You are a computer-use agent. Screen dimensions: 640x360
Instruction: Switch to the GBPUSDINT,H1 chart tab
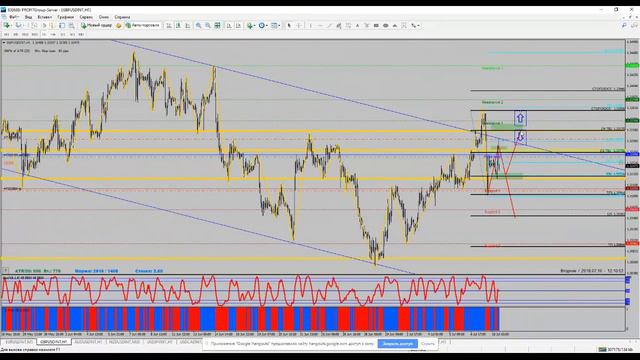pyautogui.click(x=54, y=342)
